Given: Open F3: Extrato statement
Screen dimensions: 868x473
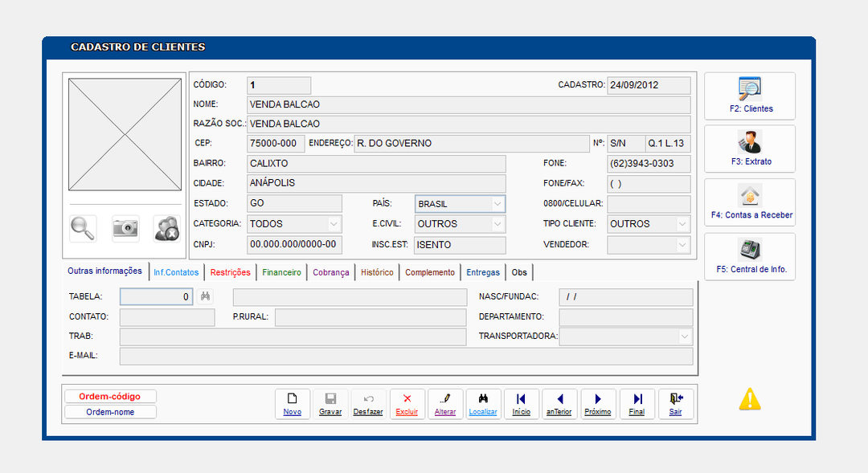Looking at the screenshot, I should click(750, 149).
